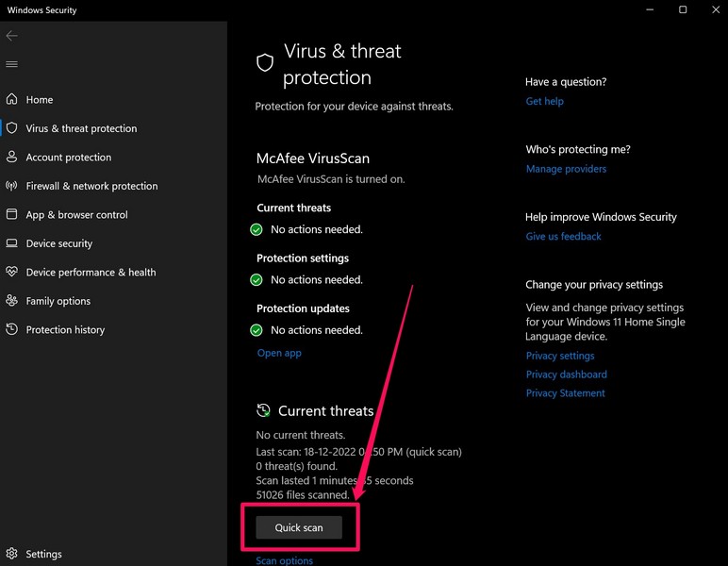
Task: Start a Quick scan
Action: click(299, 527)
